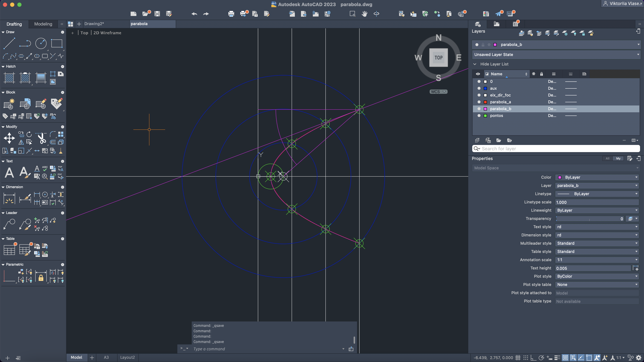This screenshot has height=362, width=644.
Task: Toggle visibility of the pontos layer
Action: click(x=479, y=116)
